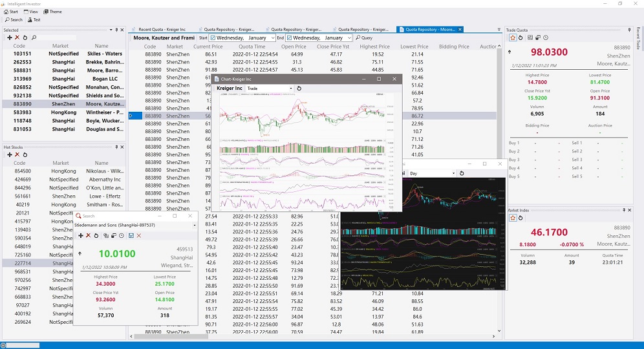This screenshot has height=349, width=644.
Task: Open the Day period dropdown in the dark chart
Action: pos(453,173)
